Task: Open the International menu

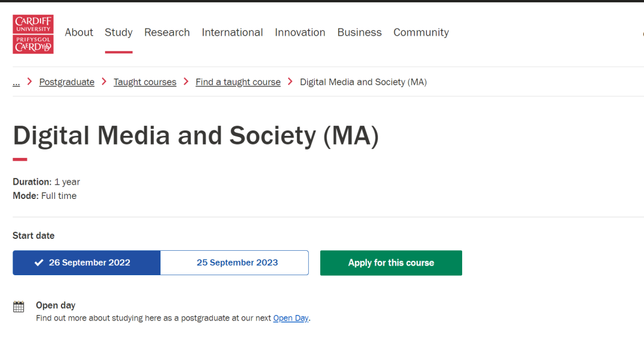Action: point(232,33)
